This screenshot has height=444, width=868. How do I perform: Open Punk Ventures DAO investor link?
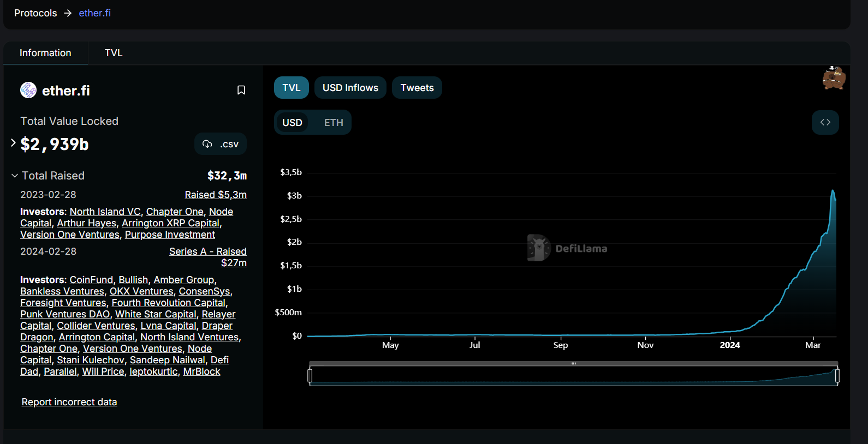[x=65, y=314]
